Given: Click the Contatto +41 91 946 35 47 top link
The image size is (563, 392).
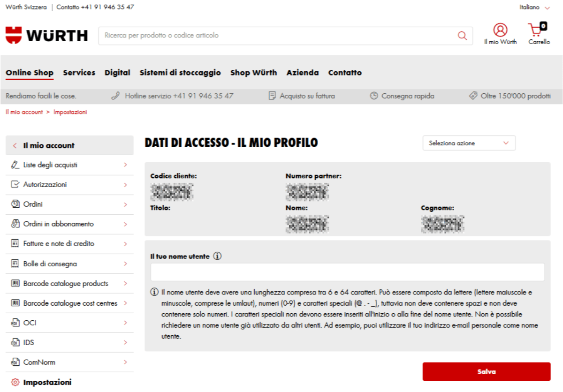Looking at the screenshot, I should tap(95, 8).
